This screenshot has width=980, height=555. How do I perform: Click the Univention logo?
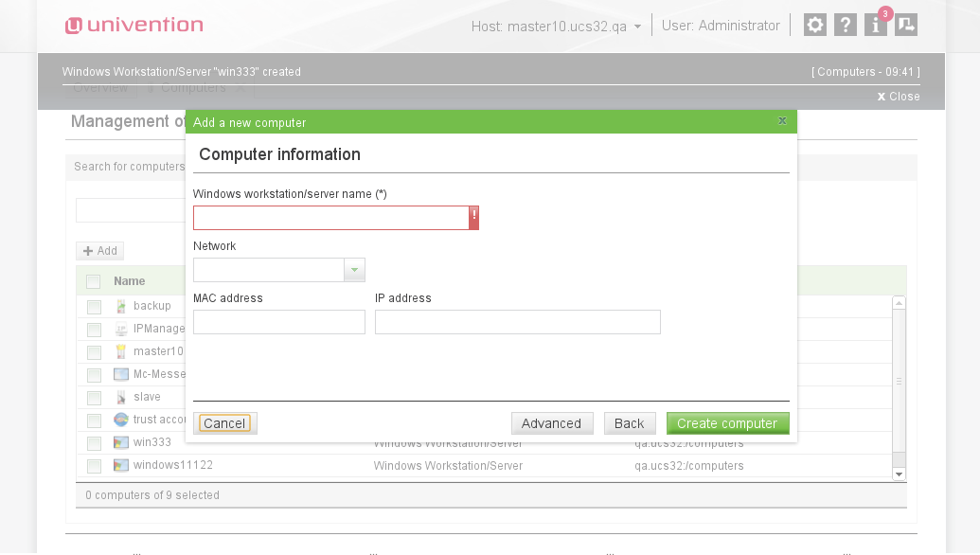[134, 26]
